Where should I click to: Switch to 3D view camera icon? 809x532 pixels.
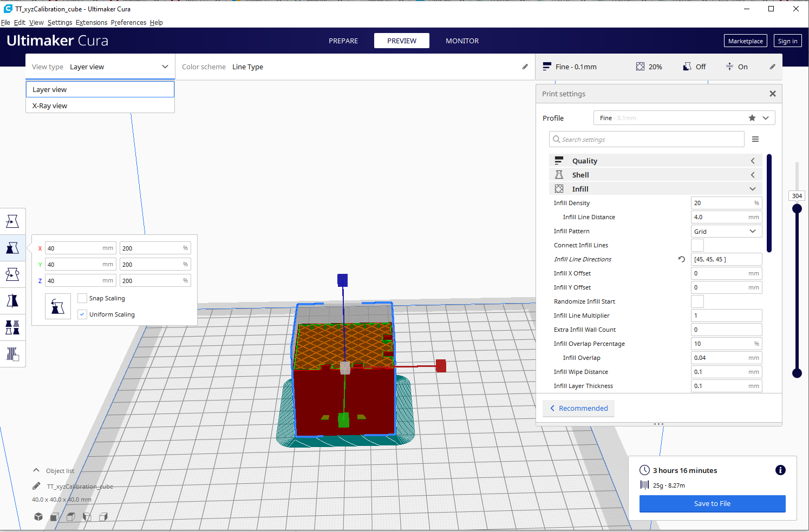click(38, 517)
